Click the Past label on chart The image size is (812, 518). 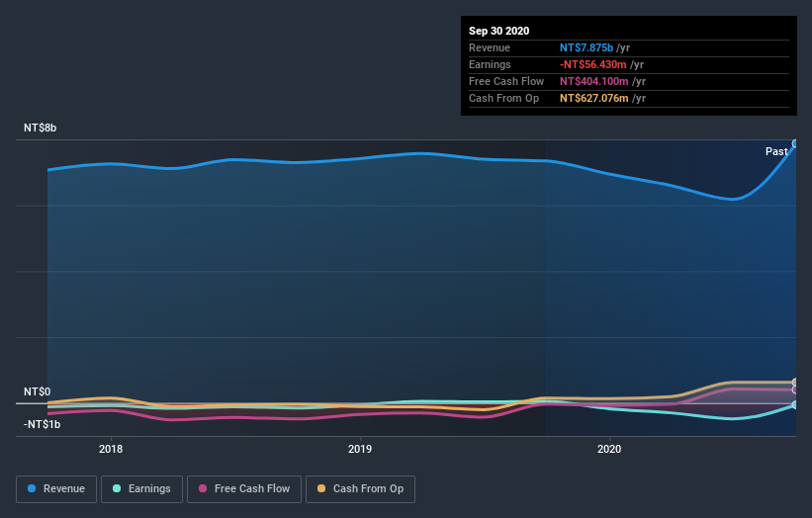click(776, 151)
